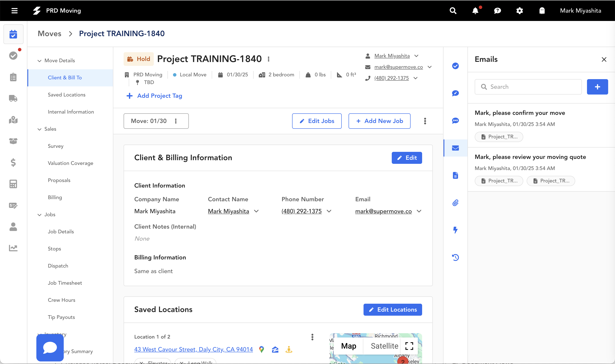615x364 pixels.
Task: Expand header phone dropdown chevron
Action: click(415, 78)
